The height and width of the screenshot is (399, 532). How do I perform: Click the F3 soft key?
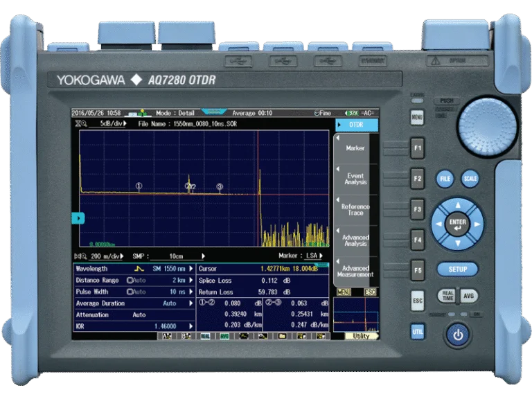tap(417, 209)
